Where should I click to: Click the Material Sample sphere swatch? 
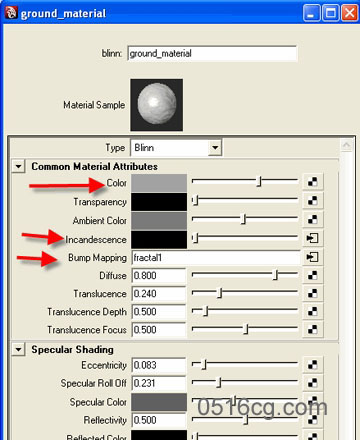coord(157,105)
